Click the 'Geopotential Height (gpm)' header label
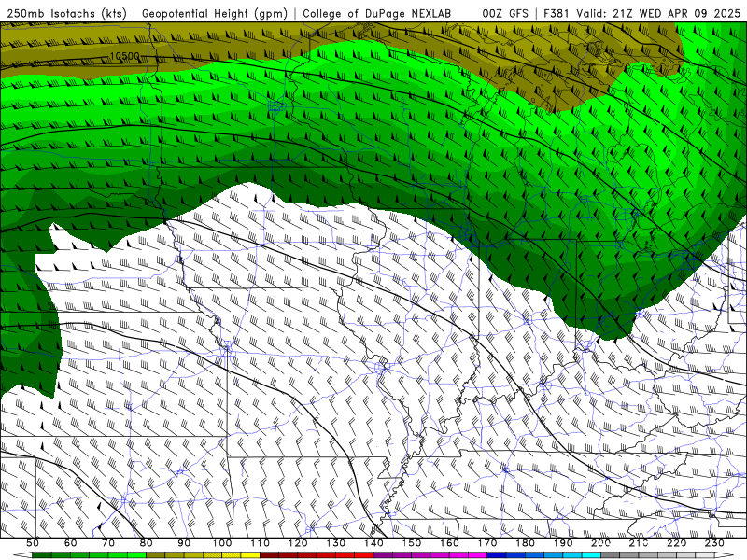 (x=215, y=13)
